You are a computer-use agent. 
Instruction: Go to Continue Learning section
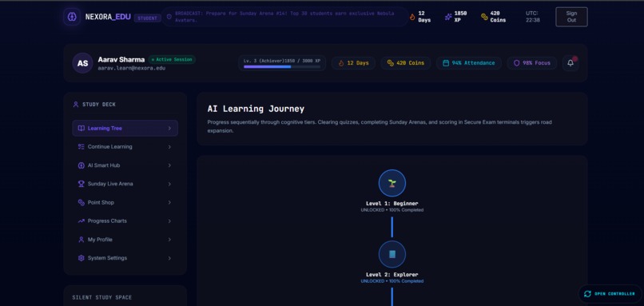[125, 147]
